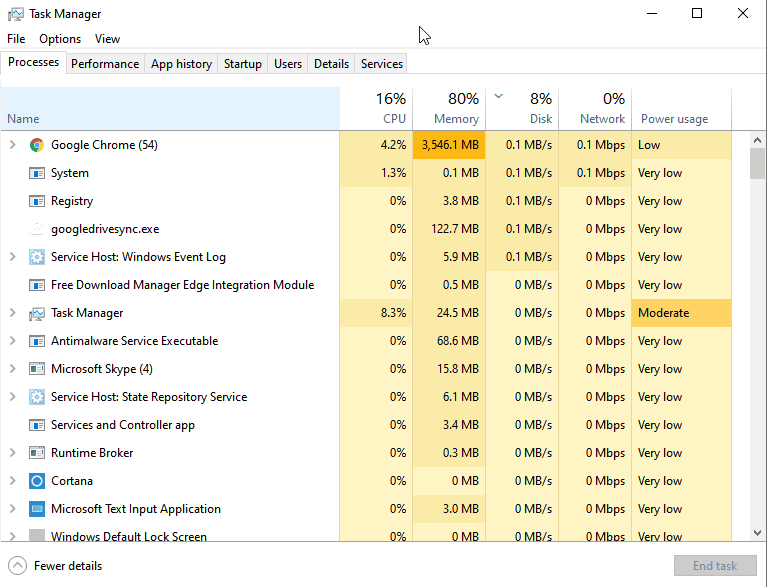Image resolution: width=767 pixels, height=587 pixels.
Task: Click the Google Chrome process icon
Action: click(37, 145)
